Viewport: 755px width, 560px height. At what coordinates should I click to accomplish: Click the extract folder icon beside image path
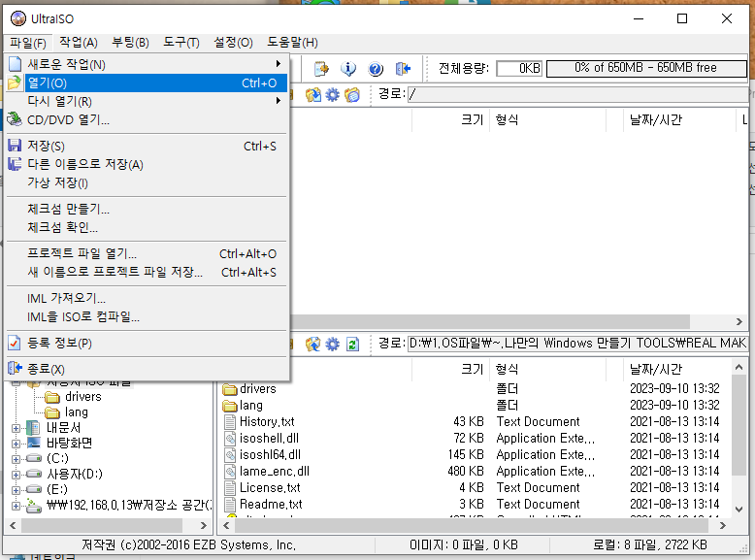(x=313, y=95)
